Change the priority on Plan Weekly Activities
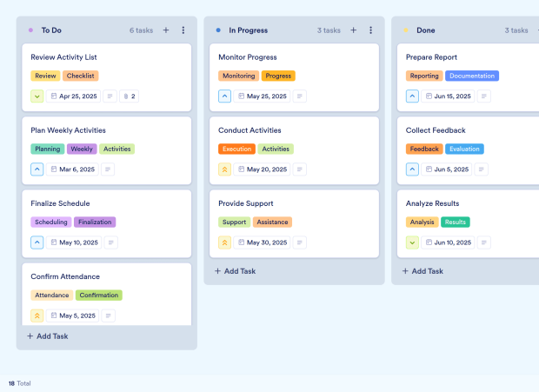 37,169
